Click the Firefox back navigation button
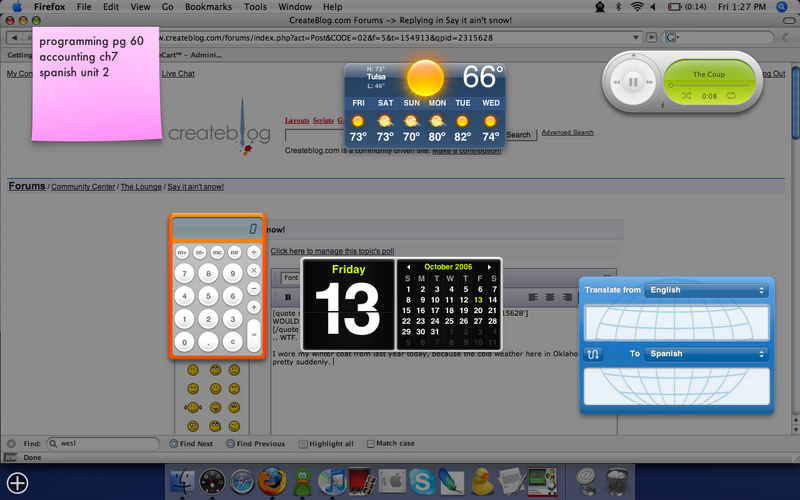 [14, 38]
